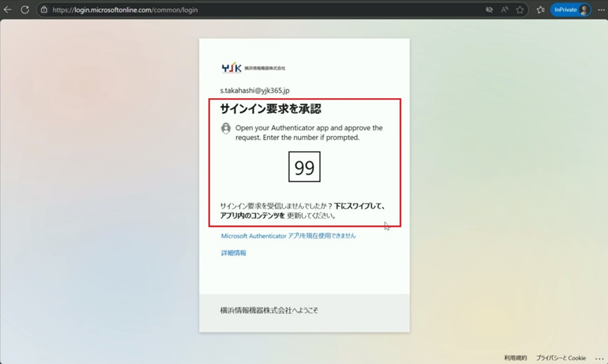The width and height of the screenshot is (608, 364).
Task: Click 'Microsoft Authenticator アプリを現在使用できません' link
Action: (289, 236)
